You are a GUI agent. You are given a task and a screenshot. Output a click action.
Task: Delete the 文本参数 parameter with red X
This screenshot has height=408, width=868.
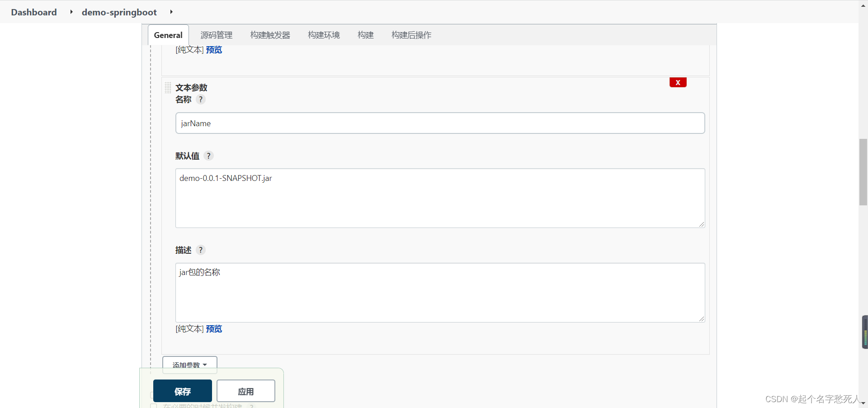(678, 82)
